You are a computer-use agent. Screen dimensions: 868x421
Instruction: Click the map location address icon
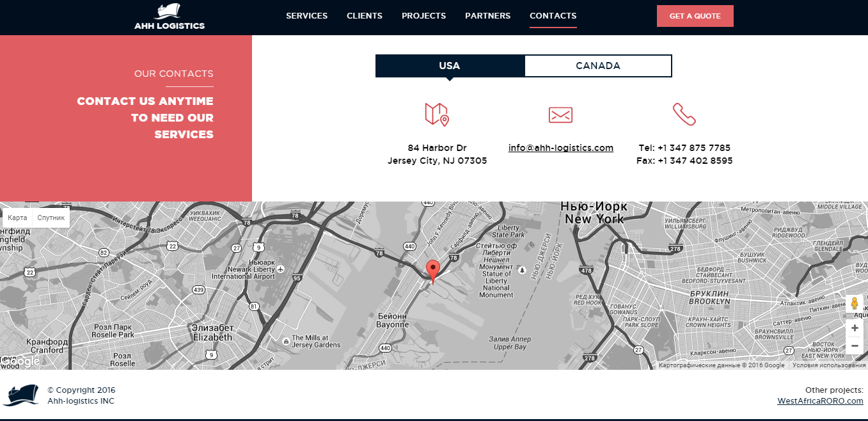(437, 115)
